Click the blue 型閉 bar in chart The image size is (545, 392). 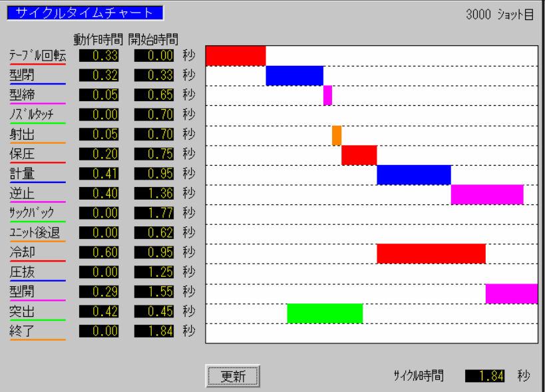tap(295, 76)
